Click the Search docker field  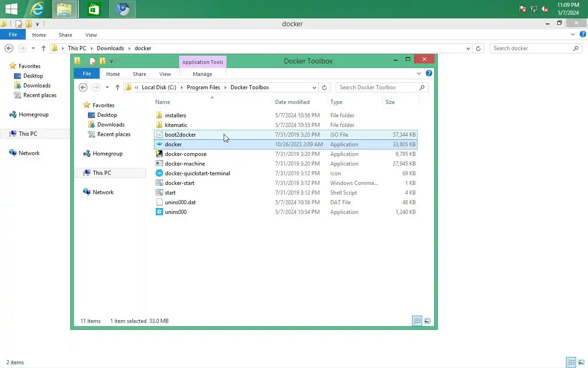click(536, 48)
